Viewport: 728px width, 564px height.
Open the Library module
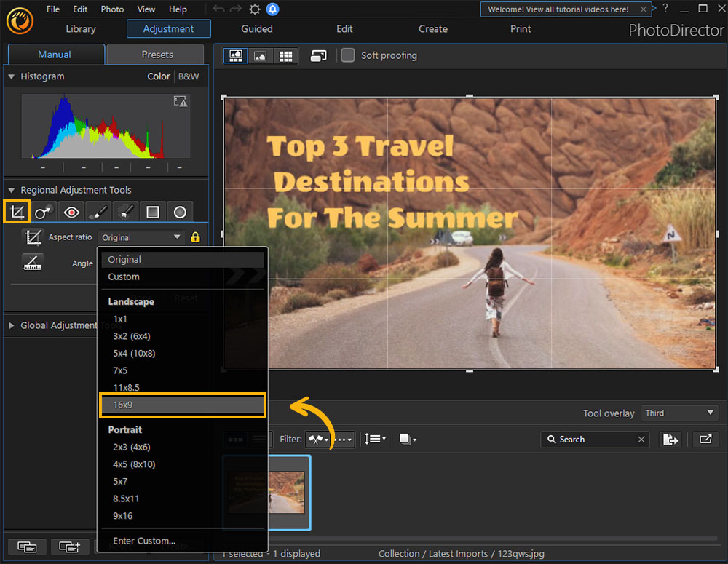click(80, 29)
